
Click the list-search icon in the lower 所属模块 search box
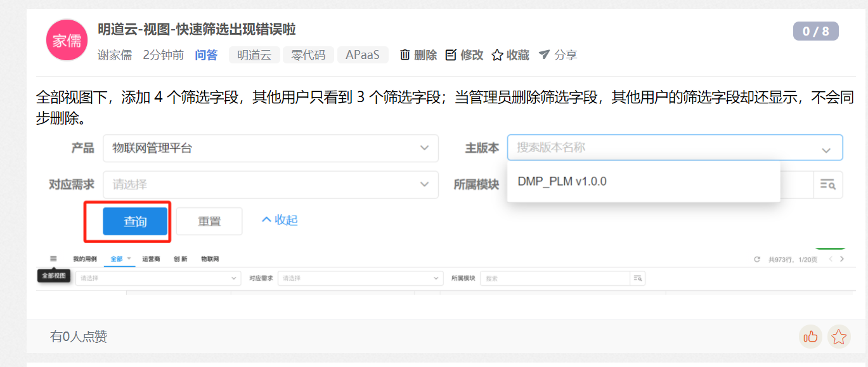pos(637,278)
